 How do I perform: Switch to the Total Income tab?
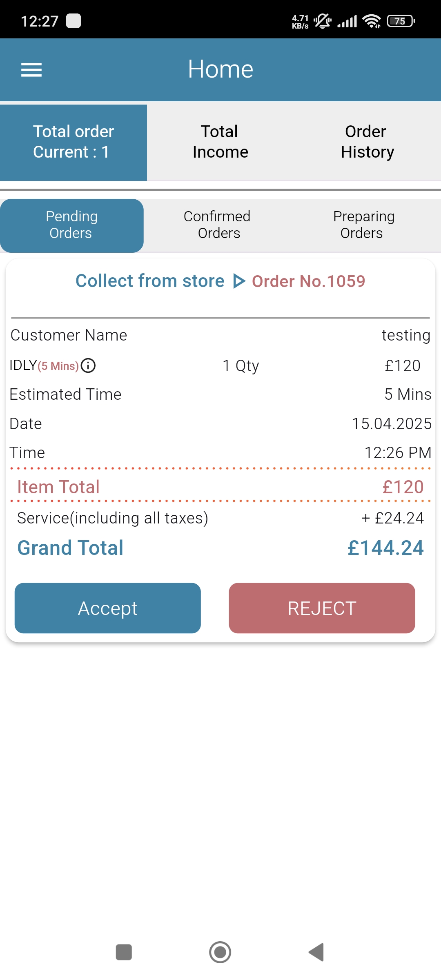(220, 142)
